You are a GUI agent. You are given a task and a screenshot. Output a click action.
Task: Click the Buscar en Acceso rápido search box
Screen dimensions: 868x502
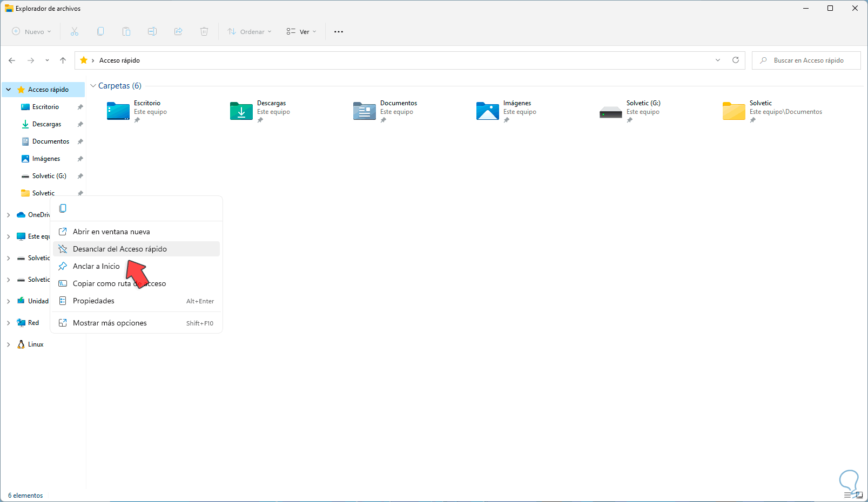tap(806, 60)
